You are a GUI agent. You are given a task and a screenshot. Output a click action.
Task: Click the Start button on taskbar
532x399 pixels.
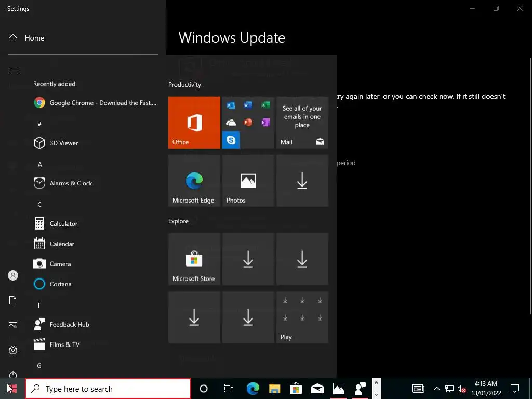[12, 389]
